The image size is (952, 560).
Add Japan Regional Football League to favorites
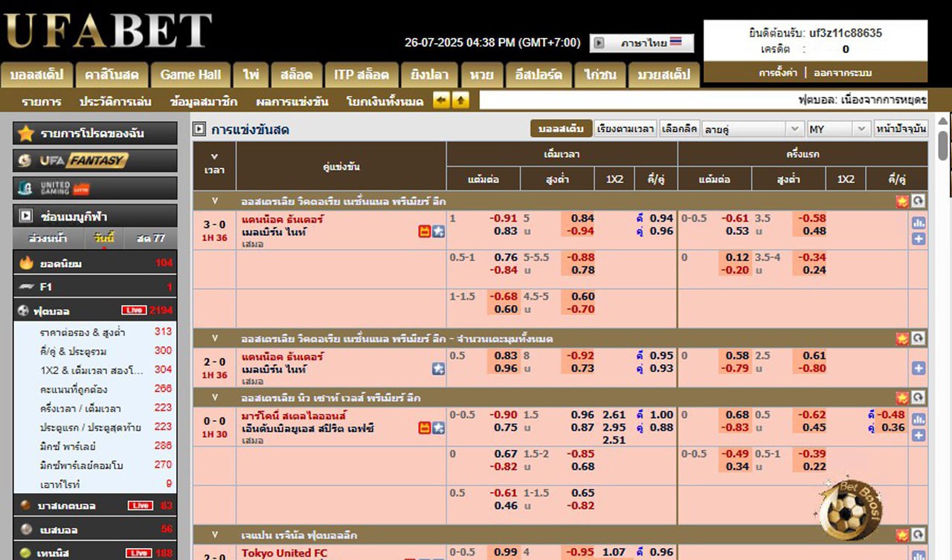[902, 535]
